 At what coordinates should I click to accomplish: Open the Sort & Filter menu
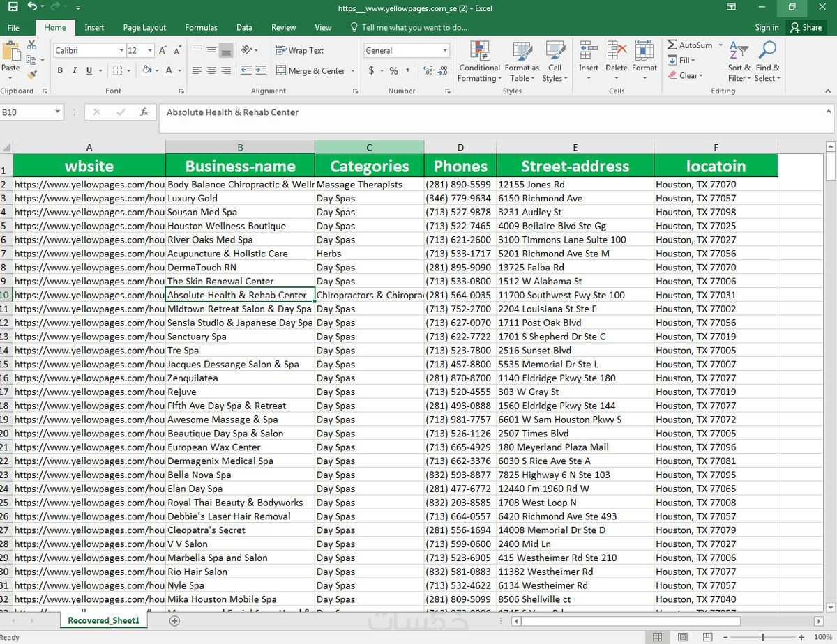pyautogui.click(x=739, y=62)
